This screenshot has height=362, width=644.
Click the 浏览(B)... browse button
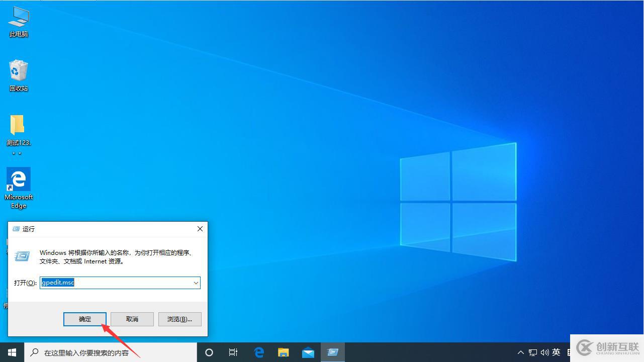point(179,319)
